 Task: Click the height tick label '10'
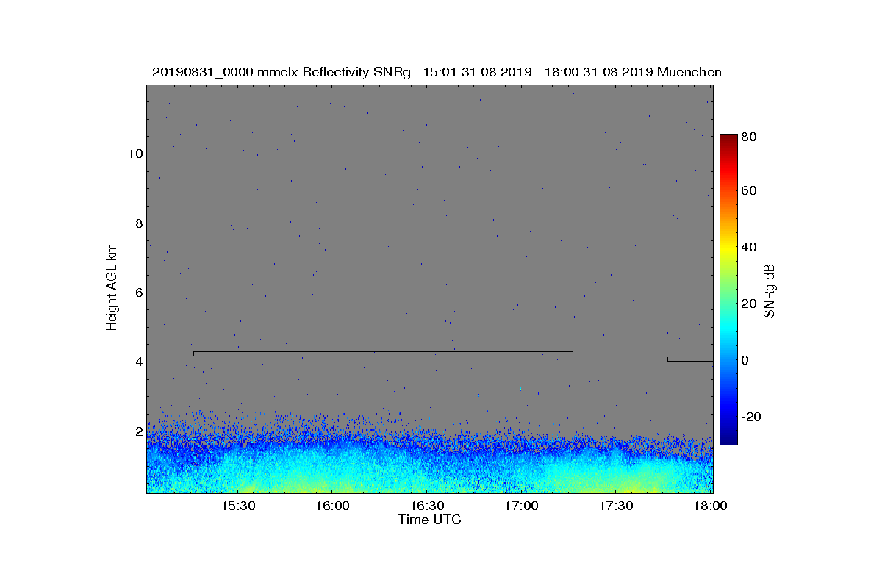[x=135, y=154]
